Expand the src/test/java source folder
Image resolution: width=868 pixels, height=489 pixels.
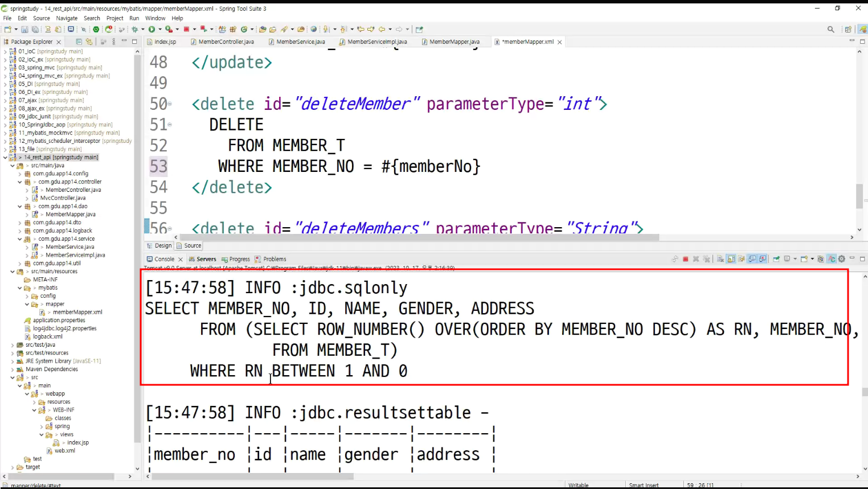click(x=13, y=345)
